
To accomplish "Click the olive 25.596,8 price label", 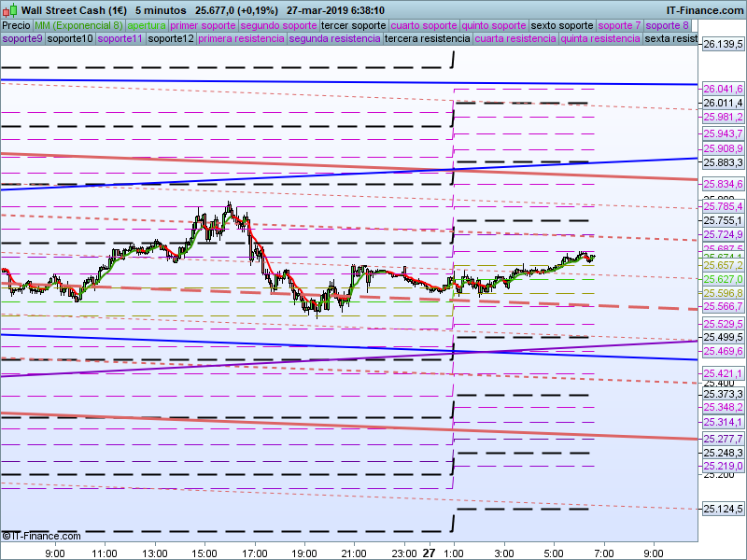I will pos(723,293).
